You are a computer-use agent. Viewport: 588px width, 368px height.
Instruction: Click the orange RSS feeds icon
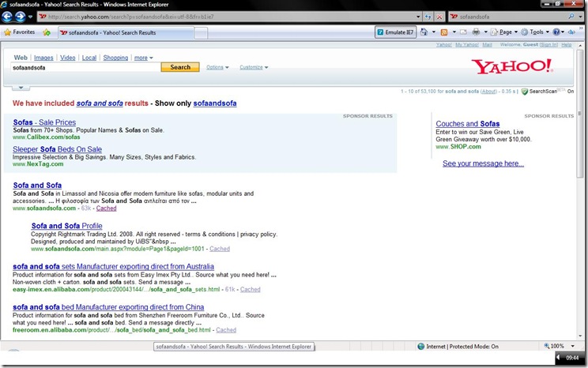pos(444,32)
